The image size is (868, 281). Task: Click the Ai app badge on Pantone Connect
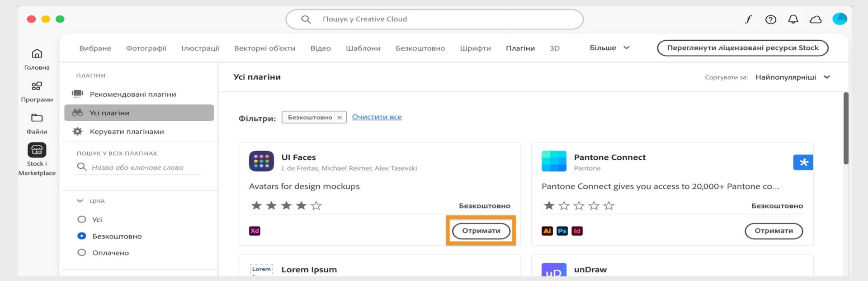[x=547, y=231]
